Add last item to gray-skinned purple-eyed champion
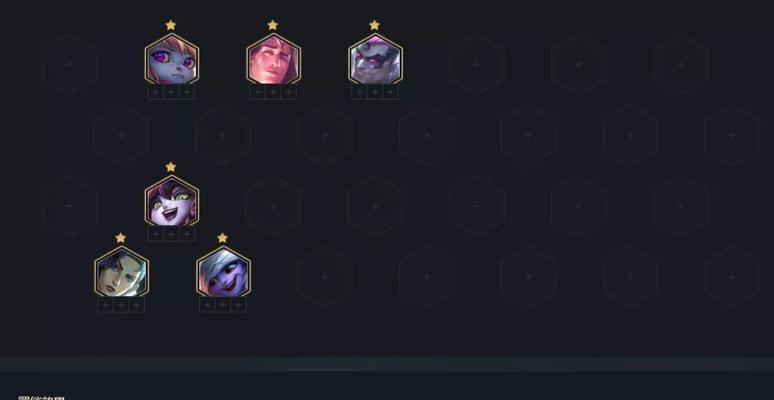 coord(390,92)
